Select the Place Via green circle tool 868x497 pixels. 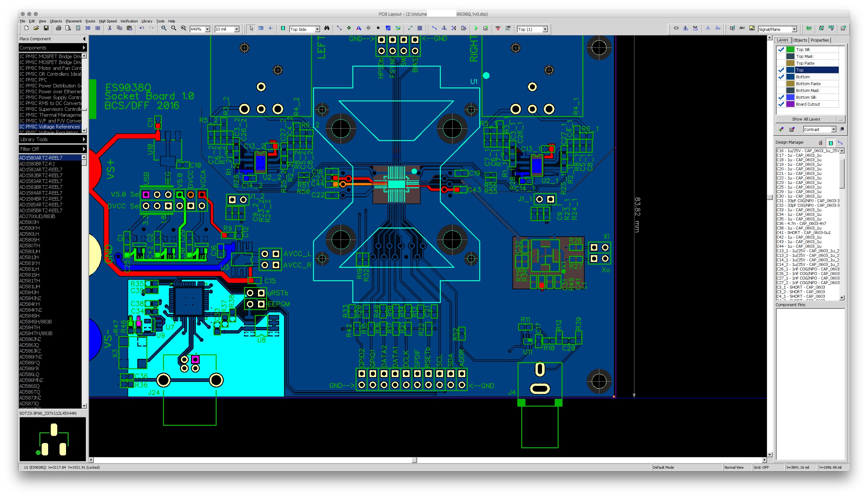349,29
